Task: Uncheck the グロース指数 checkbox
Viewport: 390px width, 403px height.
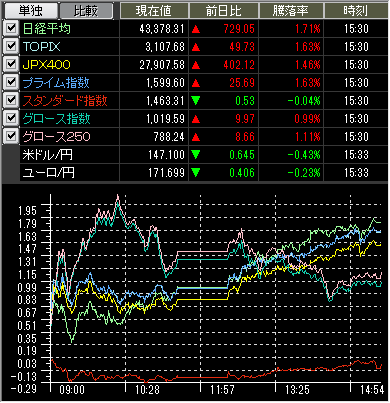Action: 11,118
